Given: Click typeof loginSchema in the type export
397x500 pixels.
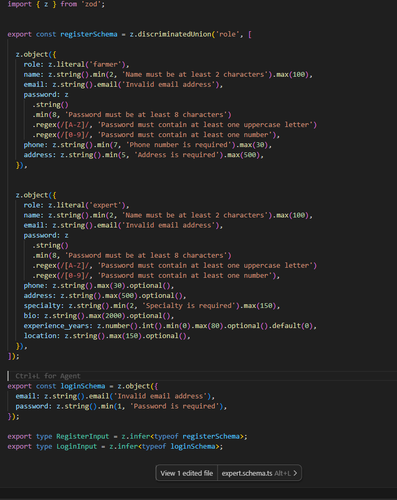Looking at the screenshot, I should tap(178, 446).
